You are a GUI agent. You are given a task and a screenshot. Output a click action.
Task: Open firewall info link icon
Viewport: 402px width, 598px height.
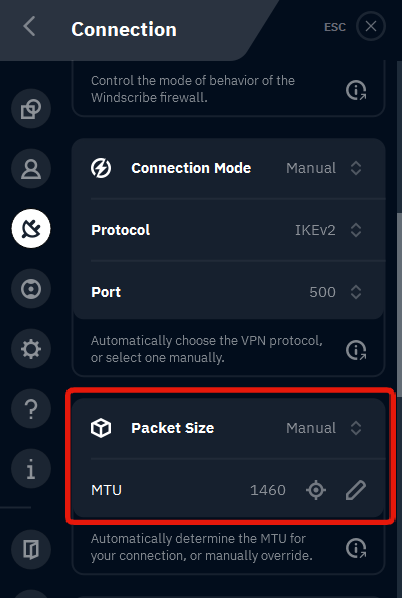tap(356, 90)
